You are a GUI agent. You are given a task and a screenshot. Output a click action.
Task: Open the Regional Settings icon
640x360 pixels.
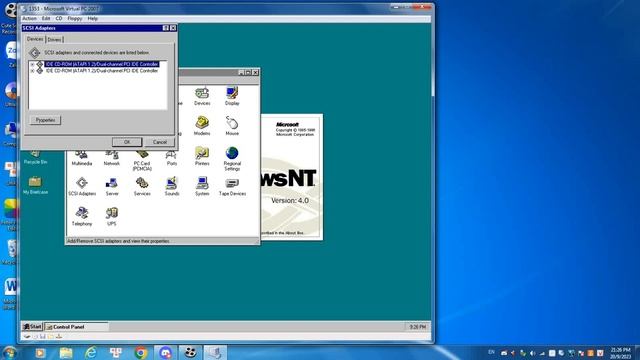[x=232, y=158]
